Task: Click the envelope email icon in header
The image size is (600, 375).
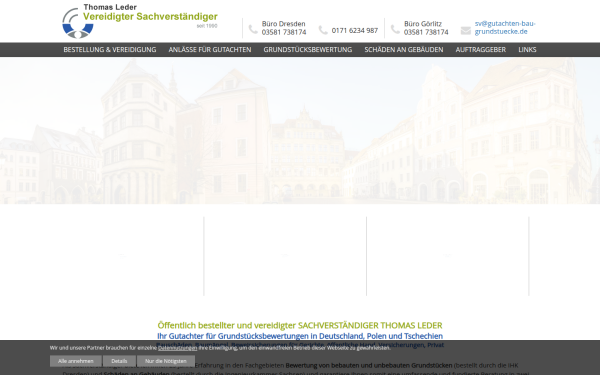Action: 466,31
